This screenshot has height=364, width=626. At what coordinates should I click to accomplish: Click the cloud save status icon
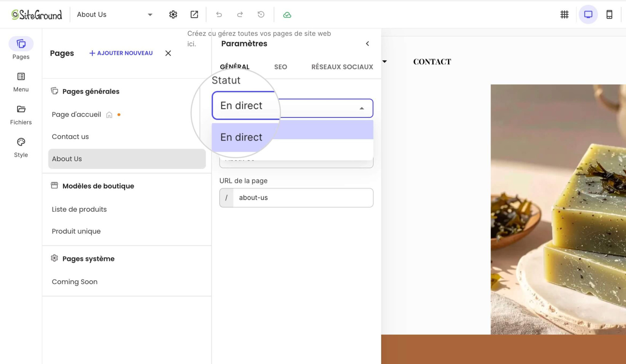287,14
